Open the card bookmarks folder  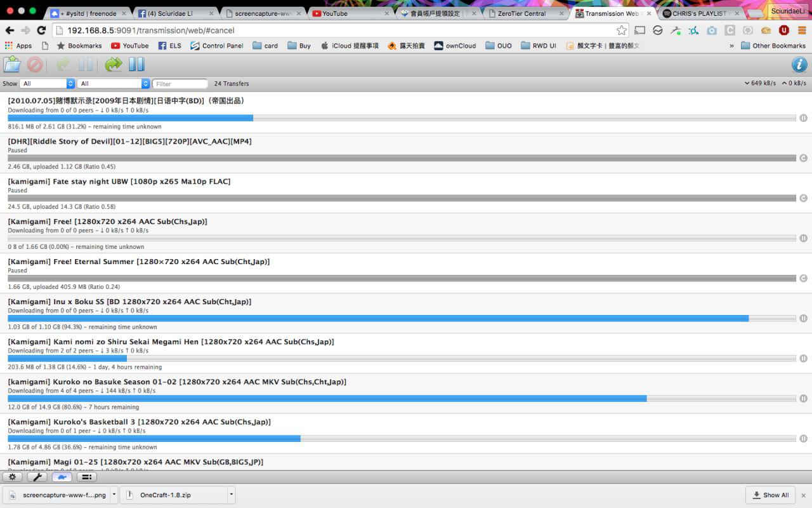click(265, 46)
